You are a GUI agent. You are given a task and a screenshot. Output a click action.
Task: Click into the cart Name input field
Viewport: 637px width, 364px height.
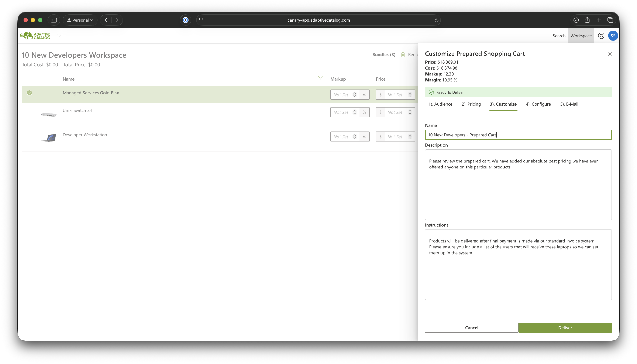[x=518, y=135]
